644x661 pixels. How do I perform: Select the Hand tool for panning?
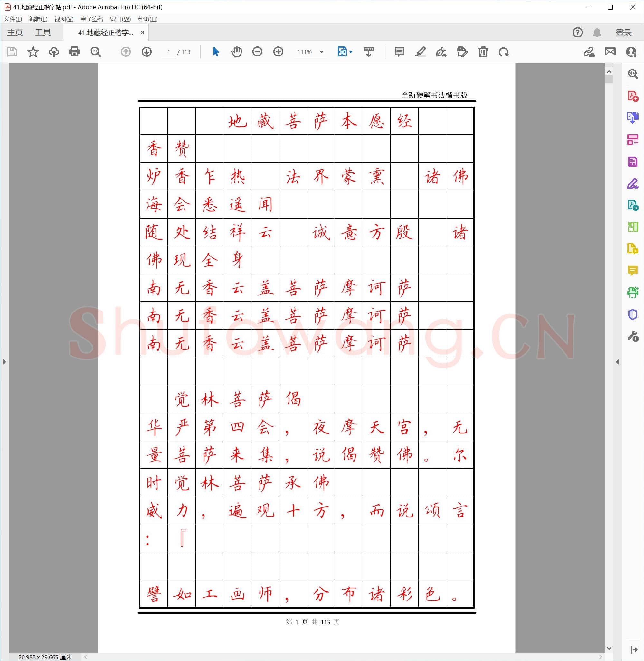coord(236,52)
